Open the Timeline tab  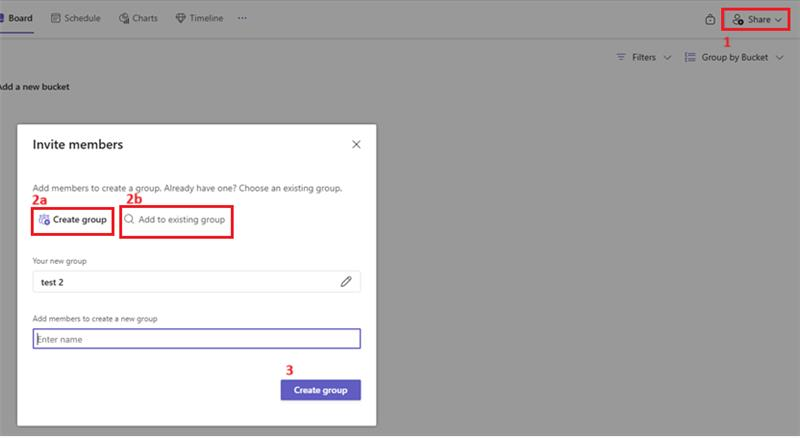(199, 18)
